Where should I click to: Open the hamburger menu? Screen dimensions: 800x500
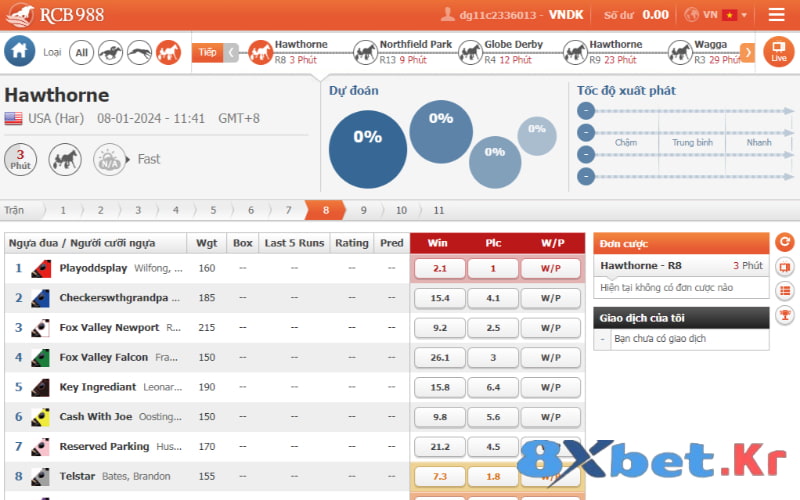coord(776,15)
